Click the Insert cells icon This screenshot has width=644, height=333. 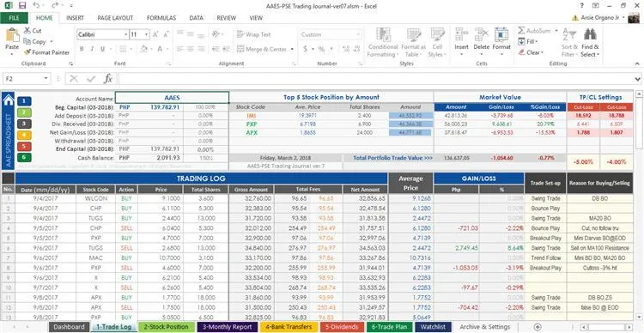pyautogui.click(x=462, y=35)
